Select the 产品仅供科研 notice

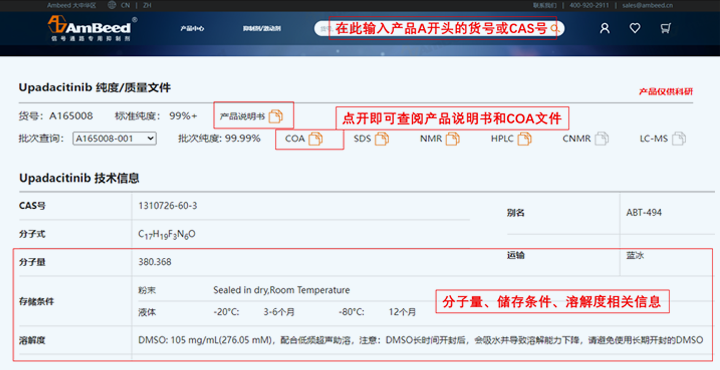click(x=666, y=92)
